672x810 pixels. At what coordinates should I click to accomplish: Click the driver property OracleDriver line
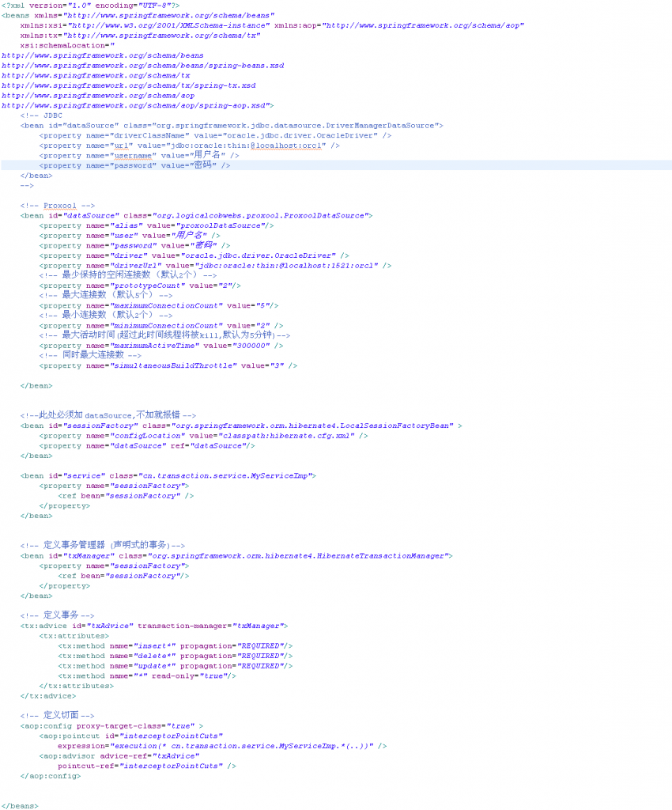[194, 255]
